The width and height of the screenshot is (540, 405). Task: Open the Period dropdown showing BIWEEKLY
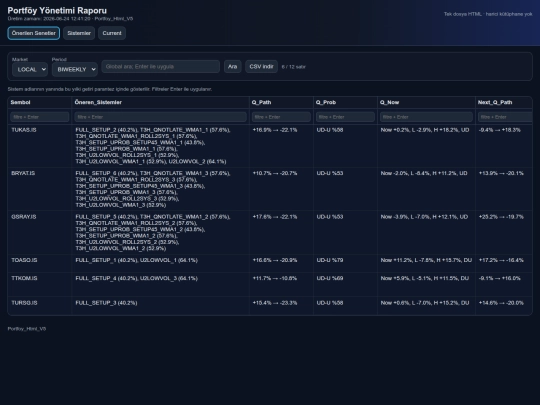pos(75,69)
